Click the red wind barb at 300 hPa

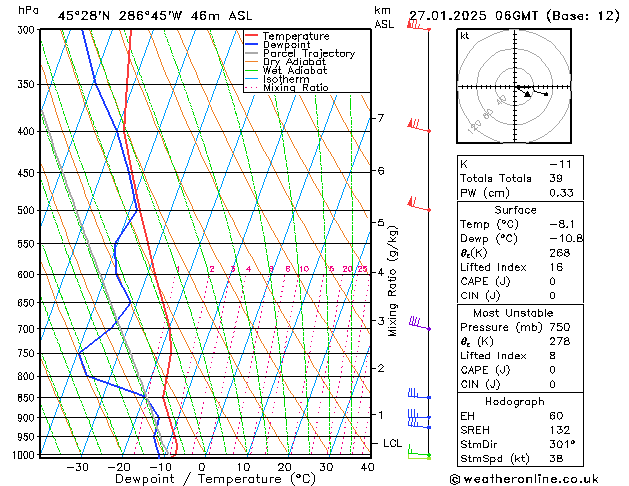(419, 25)
